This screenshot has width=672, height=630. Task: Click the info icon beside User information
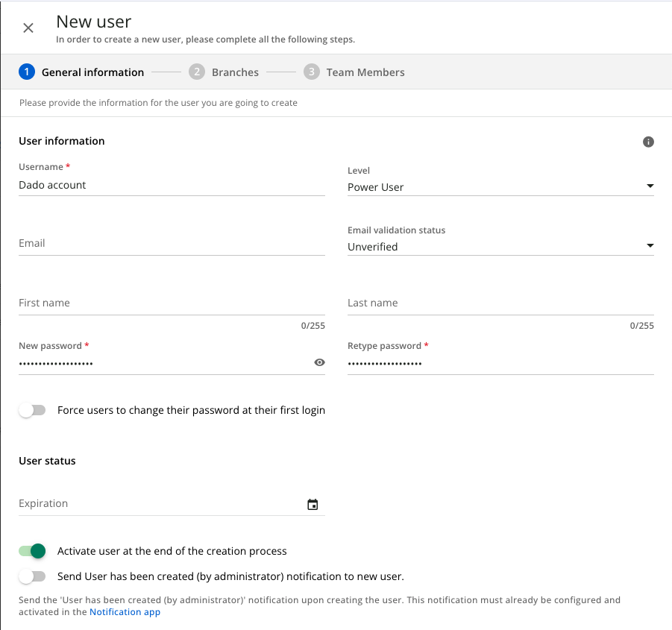click(648, 142)
